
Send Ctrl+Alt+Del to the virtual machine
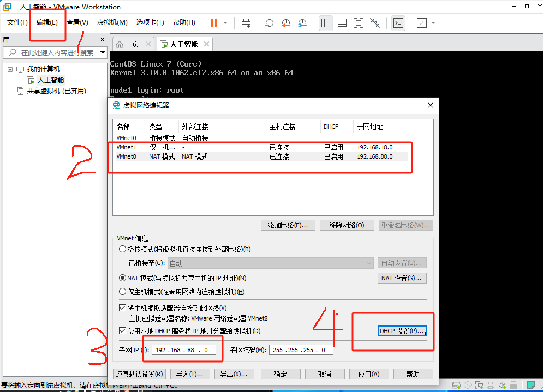tap(246, 23)
